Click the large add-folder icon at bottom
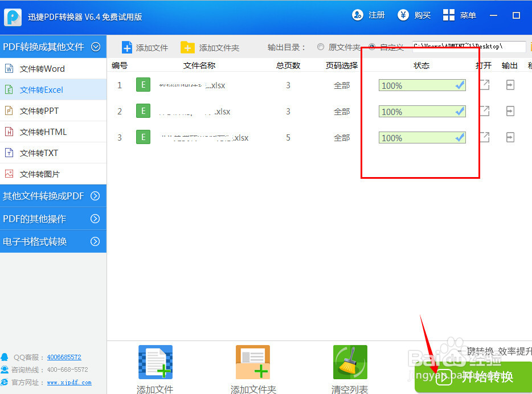The image size is (532, 394). point(253,362)
